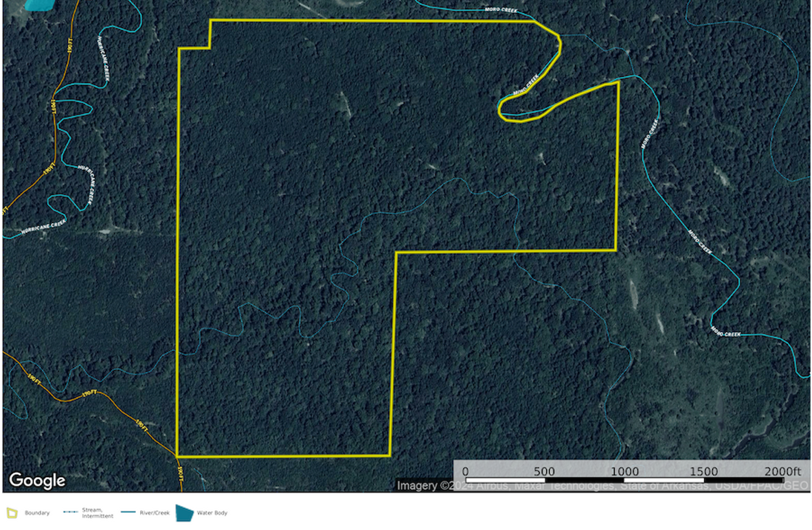This screenshot has width=812, height=530.
Task: Select the Water Body polygon icon in legend
Action: coord(185,511)
